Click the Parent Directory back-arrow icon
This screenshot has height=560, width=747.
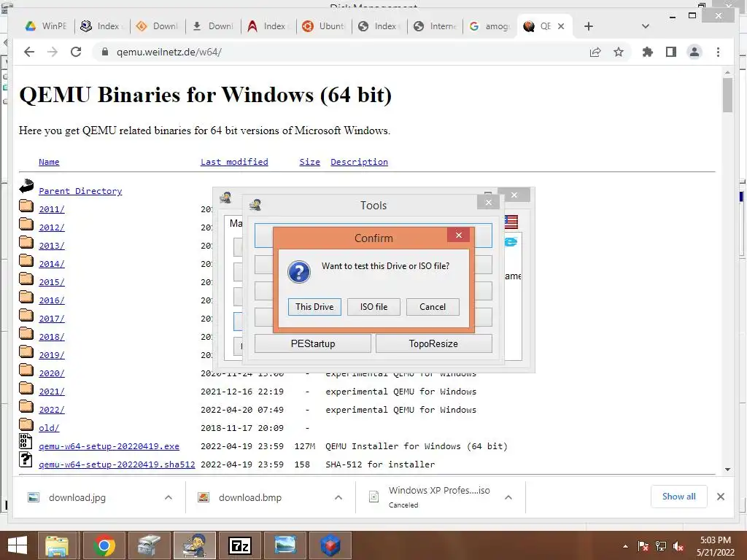26,186
